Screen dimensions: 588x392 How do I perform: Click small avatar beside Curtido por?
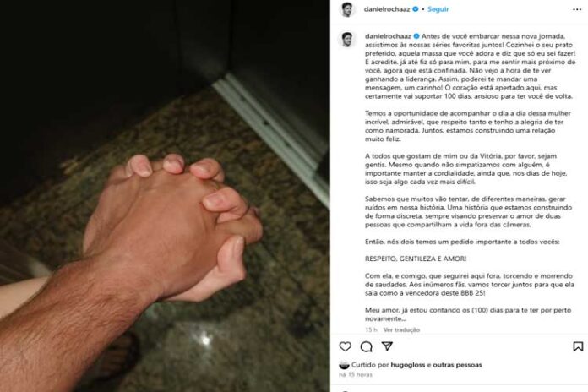[x=344, y=365]
